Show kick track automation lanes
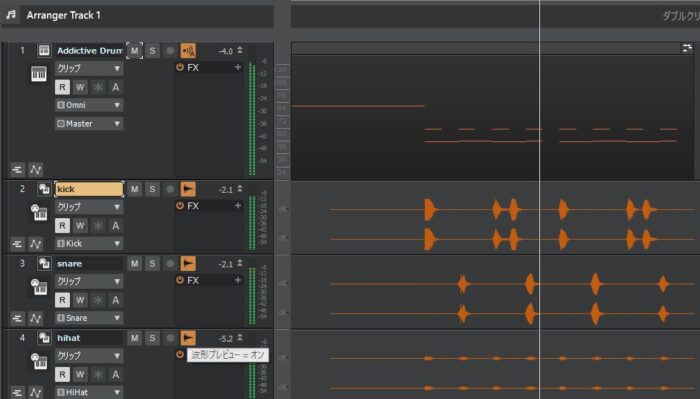Image resolution: width=700 pixels, height=399 pixels. click(x=35, y=244)
